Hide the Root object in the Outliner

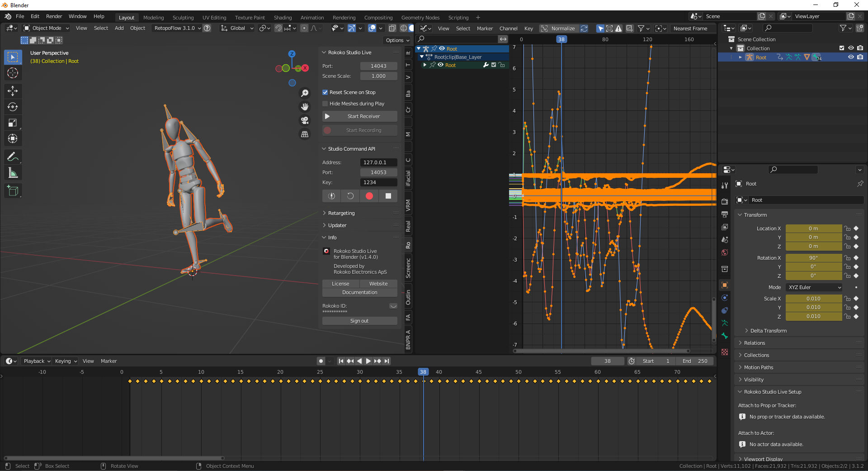(852, 57)
